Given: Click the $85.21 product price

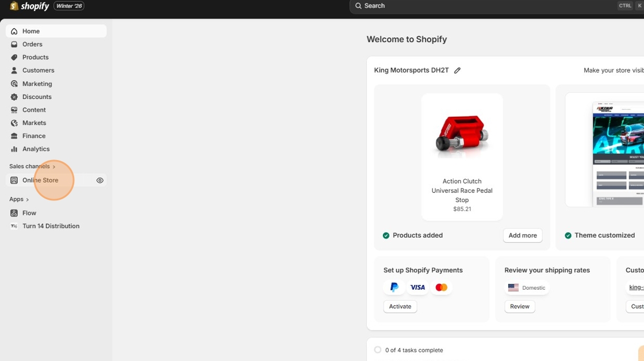Looking at the screenshot, I should tap(462, 209).
